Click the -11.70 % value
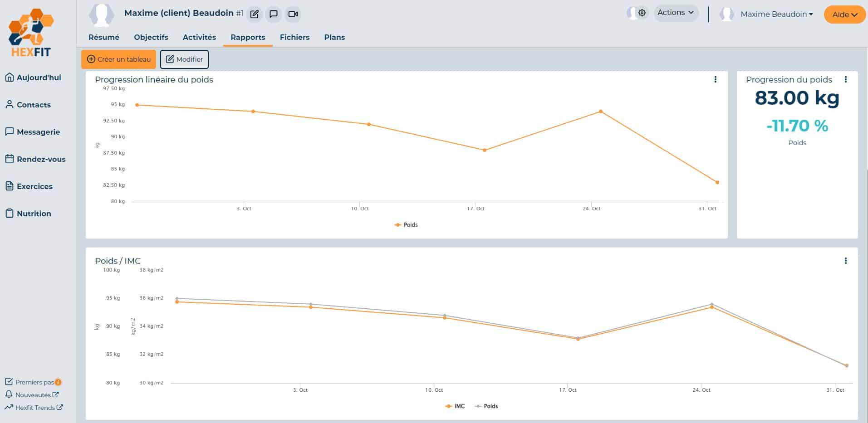 pos(797,126)
